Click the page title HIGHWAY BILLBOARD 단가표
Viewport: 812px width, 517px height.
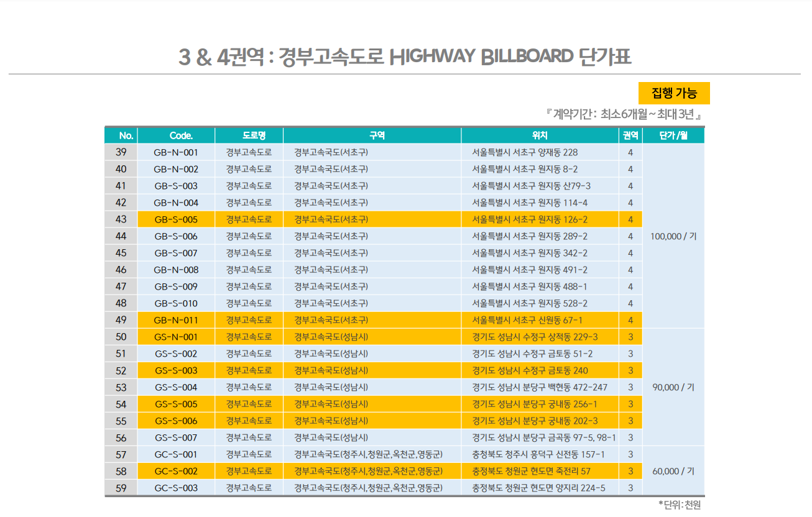coord(510,57)
